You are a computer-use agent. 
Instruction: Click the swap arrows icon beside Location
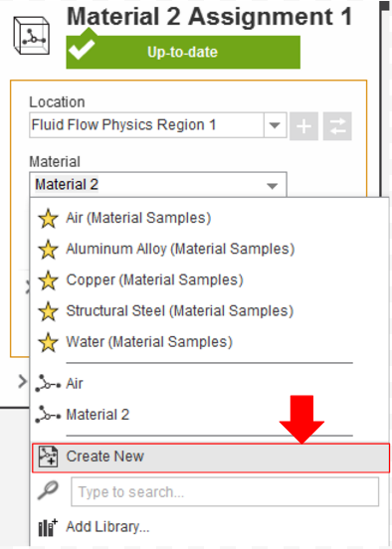coord(337,126)
